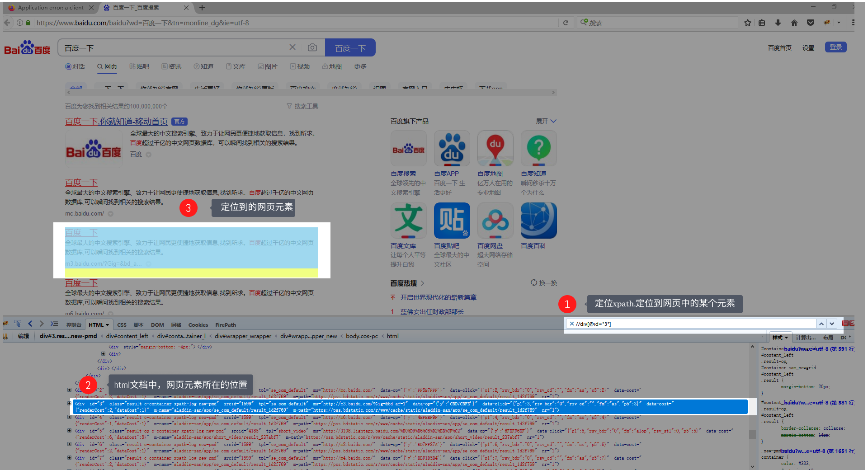868x470 pixels.
Task: Open the bookmarks list icon
Action: [762, 23]
